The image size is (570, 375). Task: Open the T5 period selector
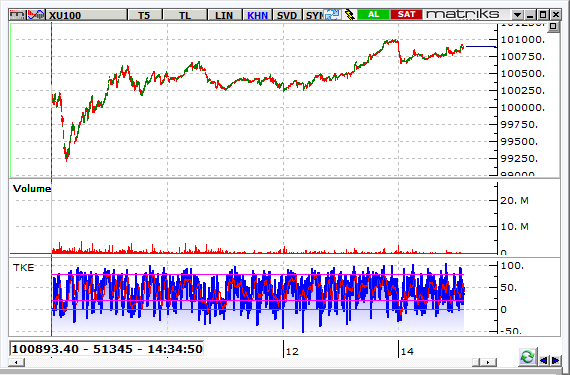(x=144, y=15)
